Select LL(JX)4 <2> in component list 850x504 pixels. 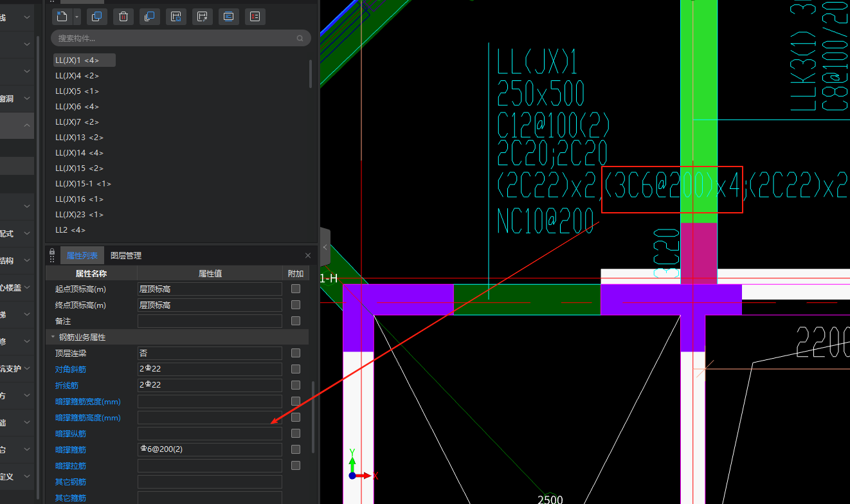[77, 76]
